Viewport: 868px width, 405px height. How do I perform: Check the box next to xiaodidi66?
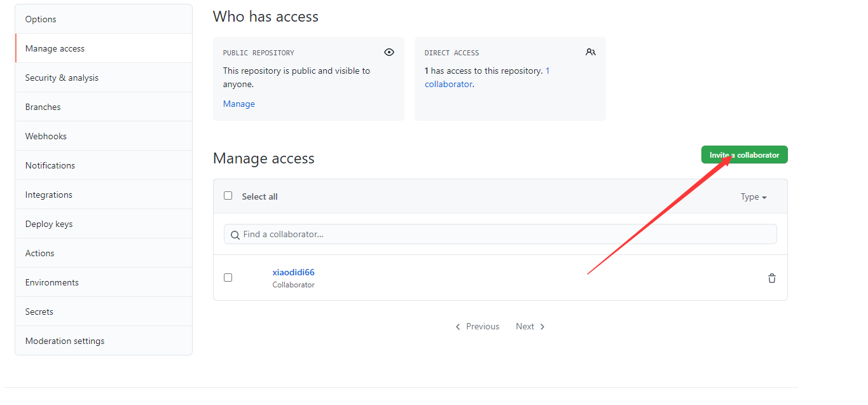(x=228, y=278)
